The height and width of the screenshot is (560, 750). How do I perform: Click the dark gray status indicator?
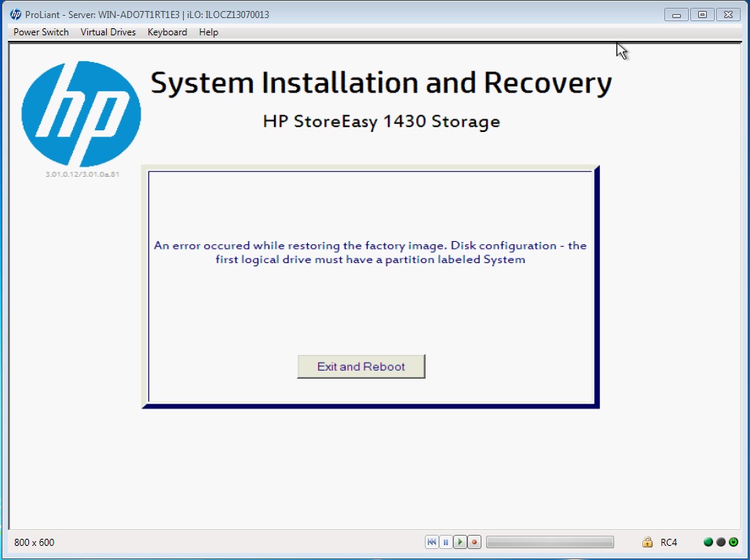[721, 542]
